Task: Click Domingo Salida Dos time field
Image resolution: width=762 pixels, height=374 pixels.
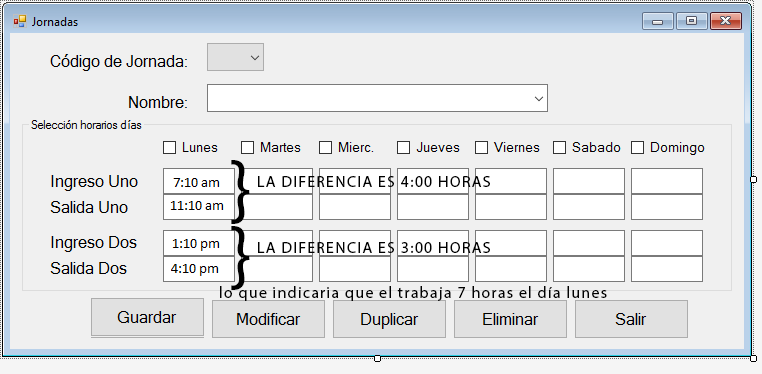Action: [x=667, y=269]
